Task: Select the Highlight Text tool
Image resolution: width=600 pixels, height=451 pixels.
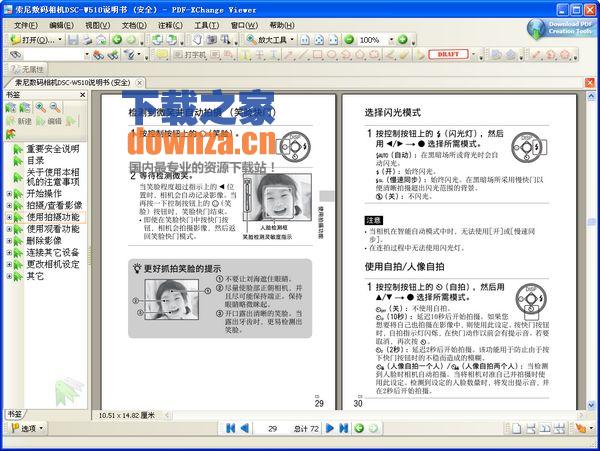Action: click(245, 55)
